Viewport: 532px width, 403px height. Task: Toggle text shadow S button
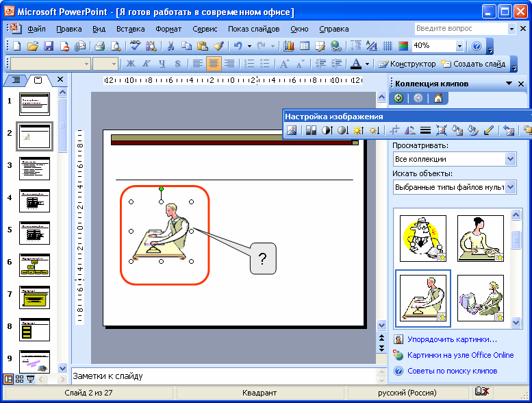coord(178,64)
